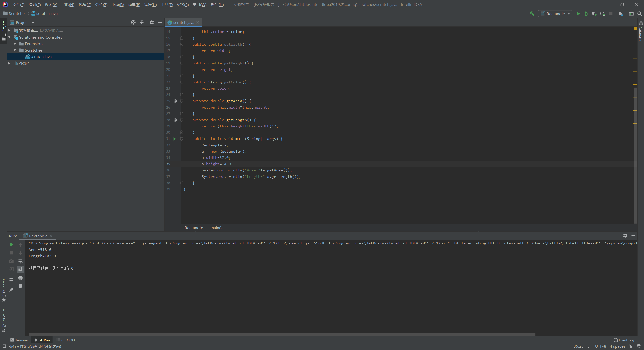The width and height of the screenshot is (644, 350).
Task: Collapse Scratches and Consoles node
Action: pos(9,37)
